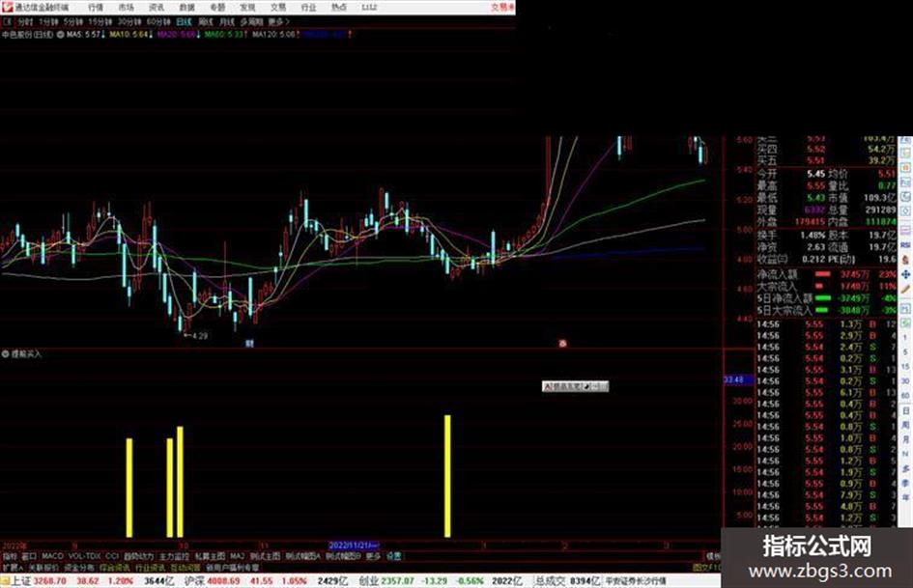Image resolution: width=913 pixels, height=588 pixels.
Task: Open the 资金分布 tab
Action: pyautogui.click(x=79, y=568)
